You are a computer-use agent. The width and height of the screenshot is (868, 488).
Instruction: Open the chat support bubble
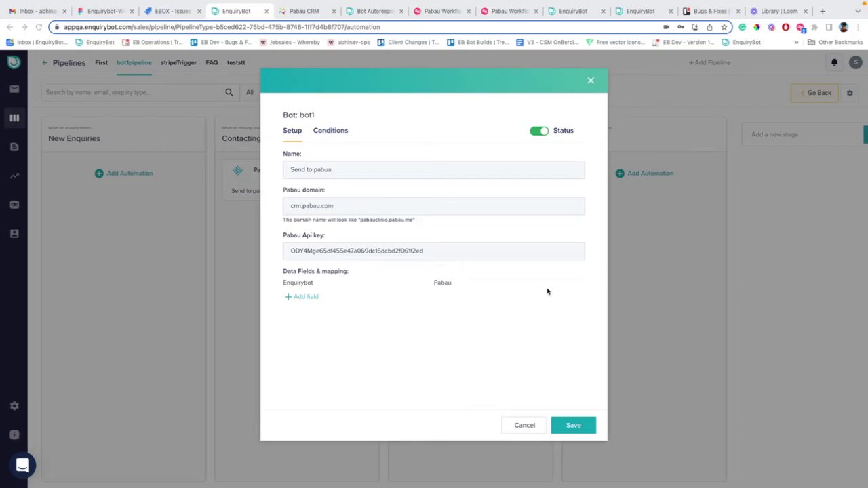(x=22, y=465)
